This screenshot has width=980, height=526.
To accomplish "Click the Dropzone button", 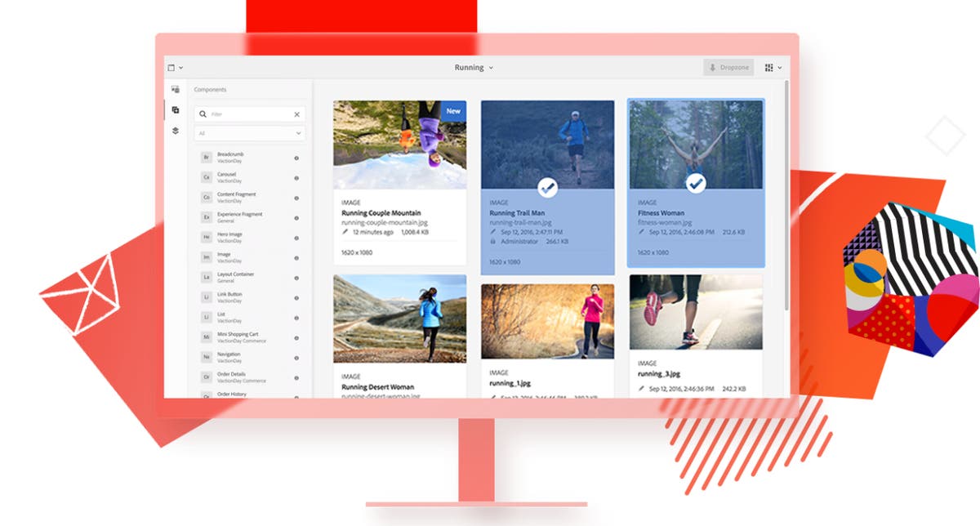I will pos(728,68).
